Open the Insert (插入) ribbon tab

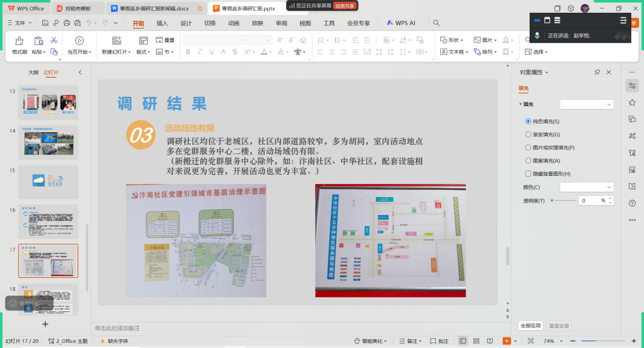[x=162, y=23]
